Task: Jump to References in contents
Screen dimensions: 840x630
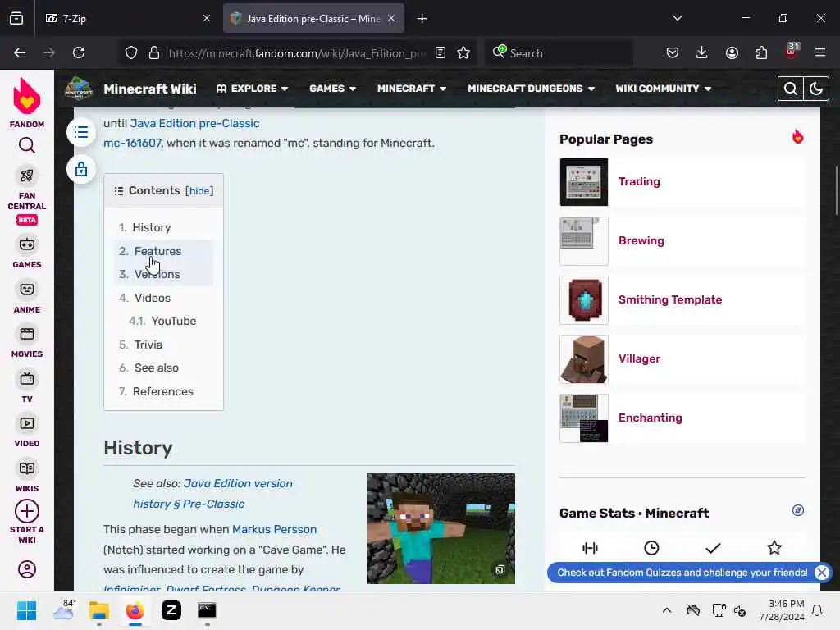Action: (163, 391)
